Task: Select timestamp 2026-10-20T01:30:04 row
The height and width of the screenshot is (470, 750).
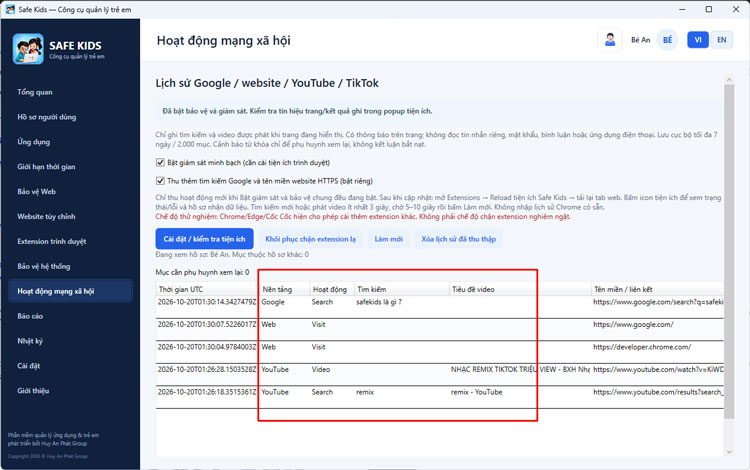Action: (207, 347)
